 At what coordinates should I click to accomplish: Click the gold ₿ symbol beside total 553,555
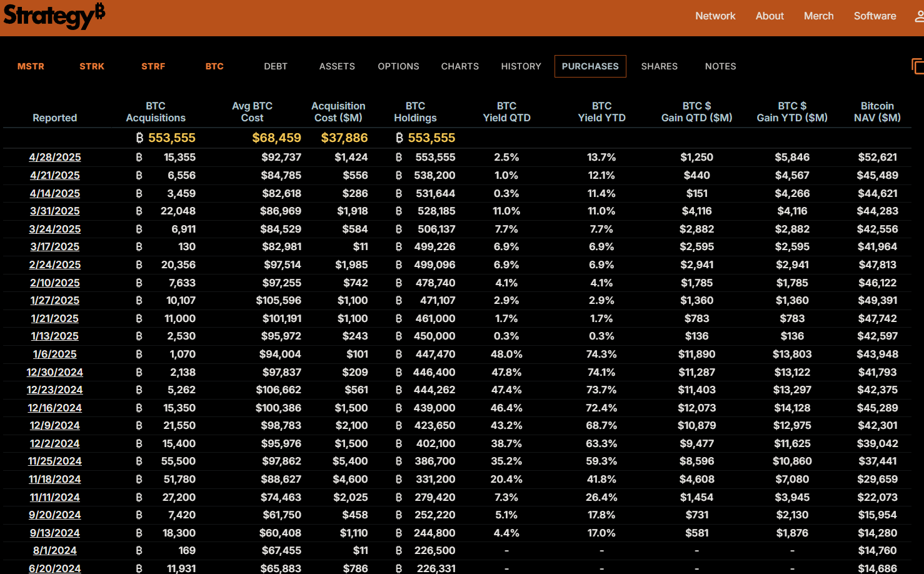tap(139, 138)
